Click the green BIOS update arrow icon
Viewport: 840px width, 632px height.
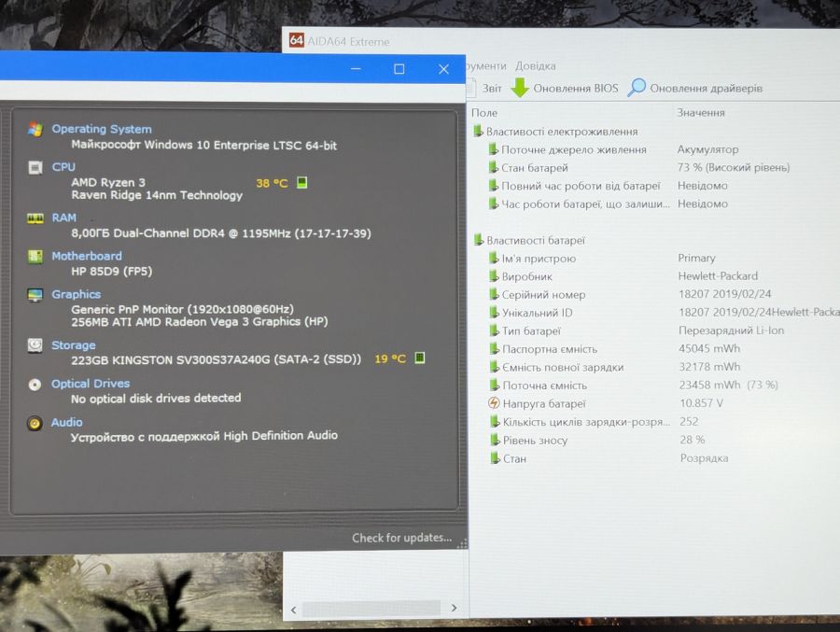click(520, 88)
